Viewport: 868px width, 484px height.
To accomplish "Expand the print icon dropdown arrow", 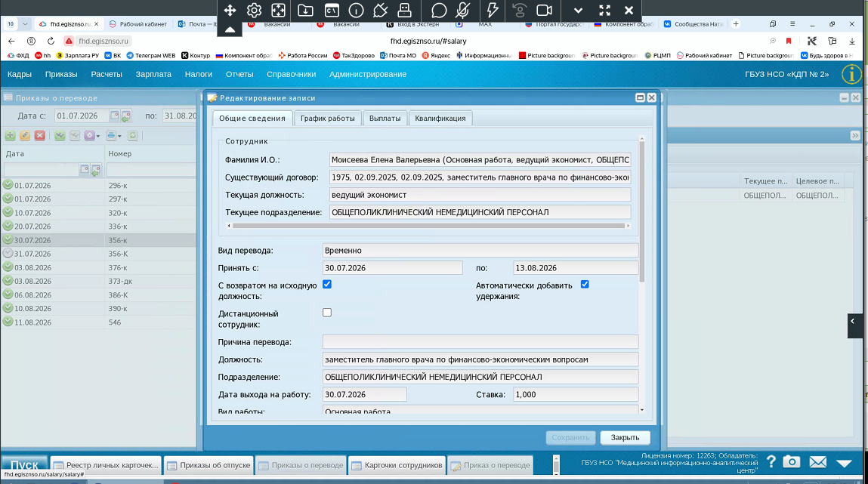I will (x=119, y=136).
